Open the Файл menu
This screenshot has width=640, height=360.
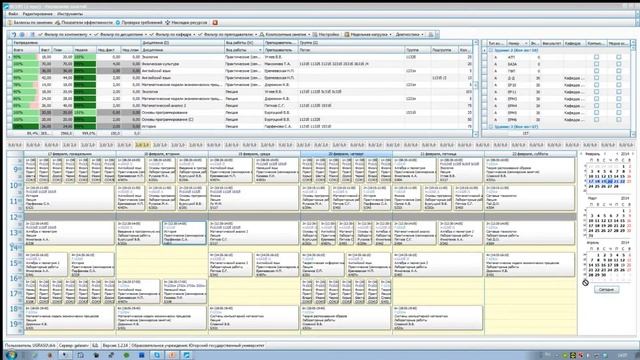tap(13, 14)
